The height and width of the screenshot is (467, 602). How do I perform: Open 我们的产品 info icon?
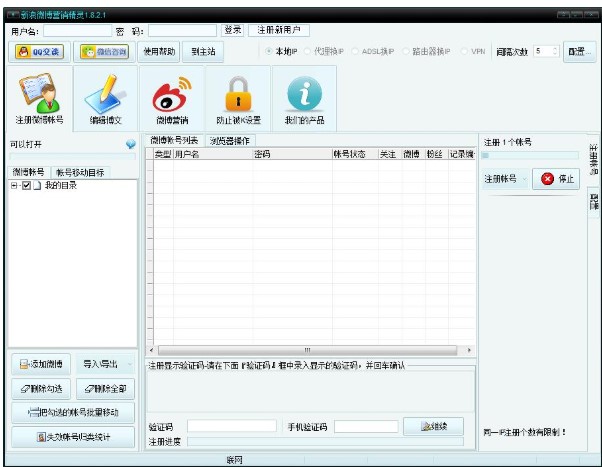(x=304, y=97)
